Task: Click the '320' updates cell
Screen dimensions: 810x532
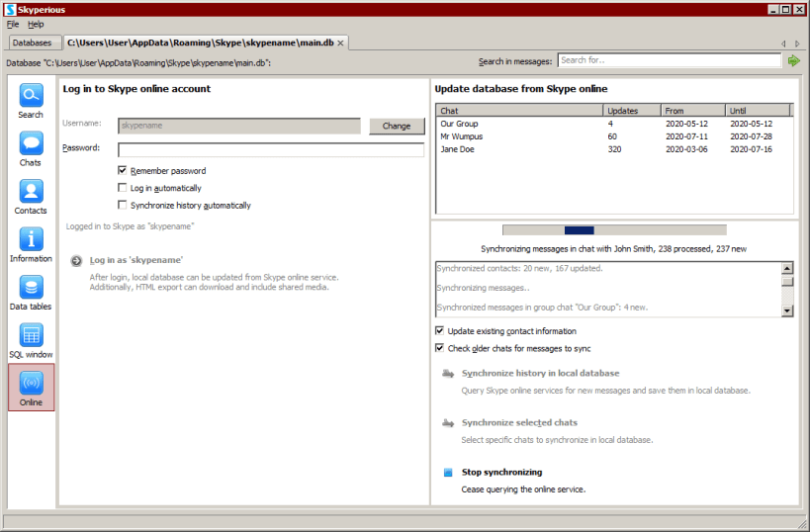Action: click(x=614, y=149)
